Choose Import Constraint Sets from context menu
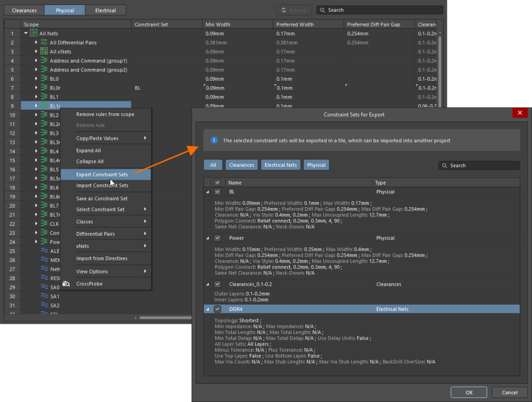This screenshot has width=532, height=402. (x=106, y=186)
